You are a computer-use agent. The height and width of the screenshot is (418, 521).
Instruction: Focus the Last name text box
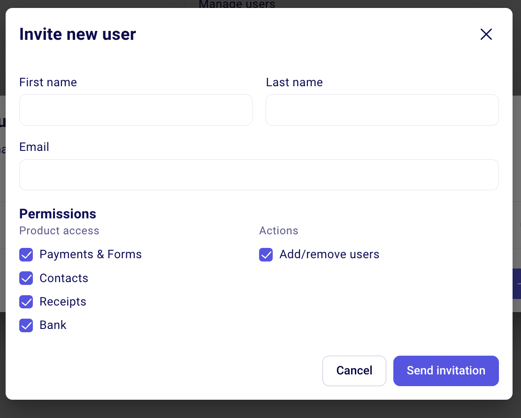pyautogui.click(x=382, y=110)
